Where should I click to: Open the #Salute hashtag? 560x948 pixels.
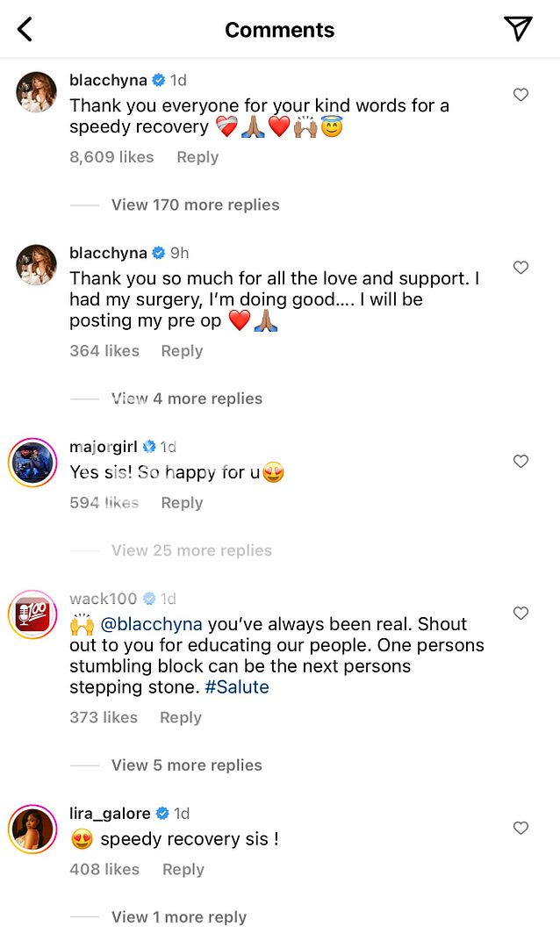pos(237,687)
